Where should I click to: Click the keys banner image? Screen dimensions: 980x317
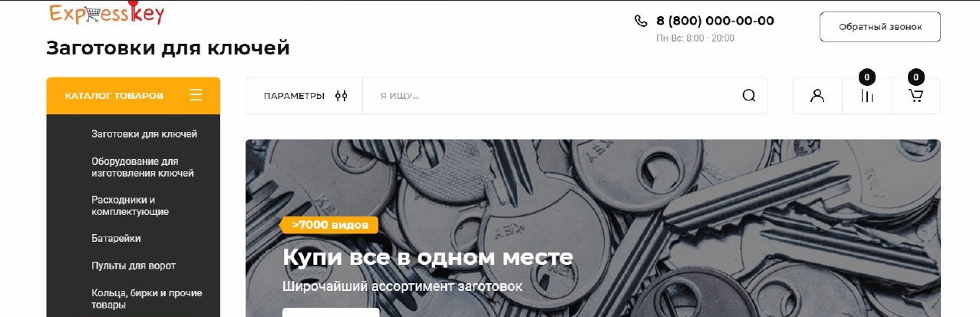592,228
